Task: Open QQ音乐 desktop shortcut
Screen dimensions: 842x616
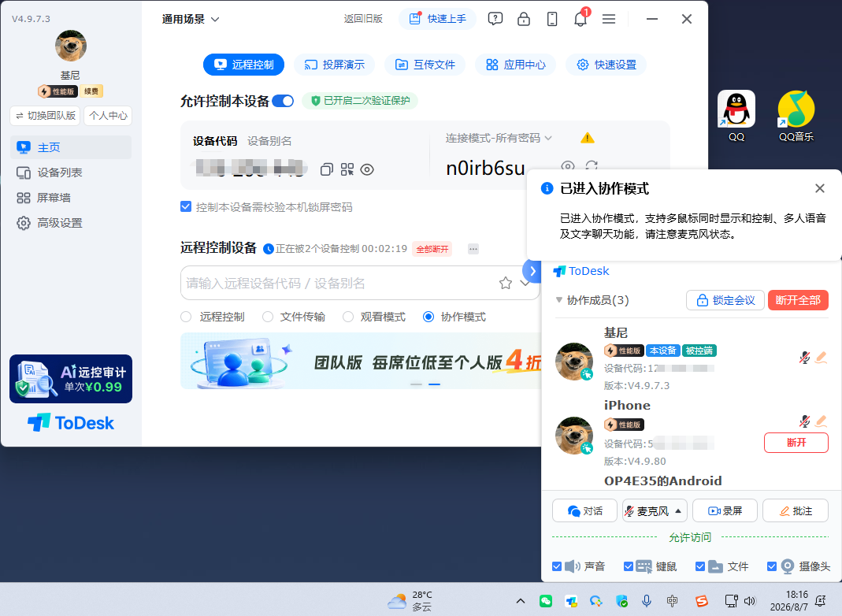Action: click(796, 116)
